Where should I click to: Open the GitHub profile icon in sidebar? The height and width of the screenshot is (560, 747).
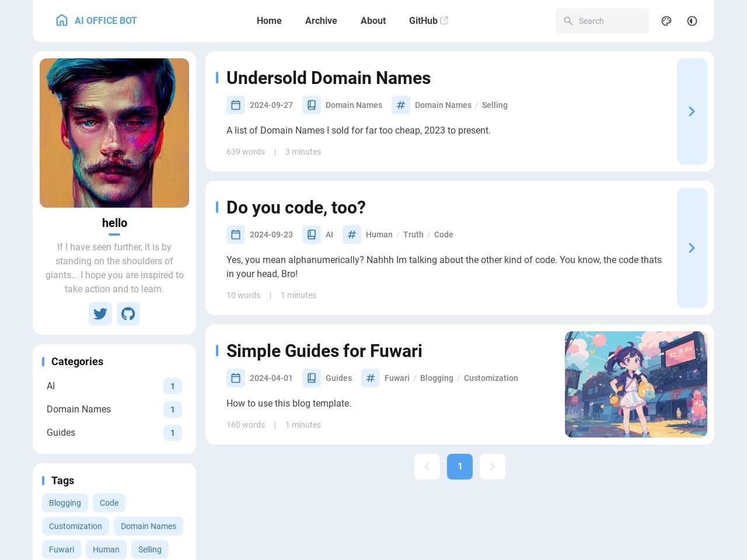tap(128, 314)
